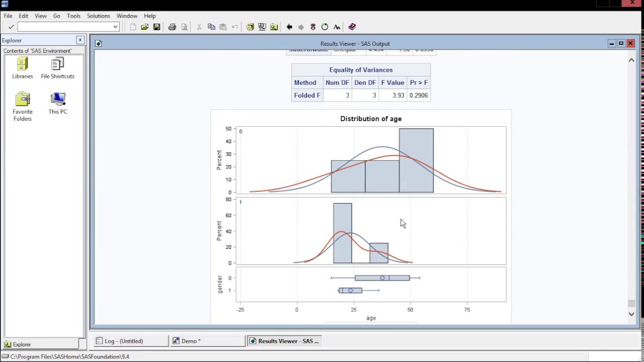Click the SAS Explorer toolbar icon
The height and width of the screenshot is (362, 644).
274,27
